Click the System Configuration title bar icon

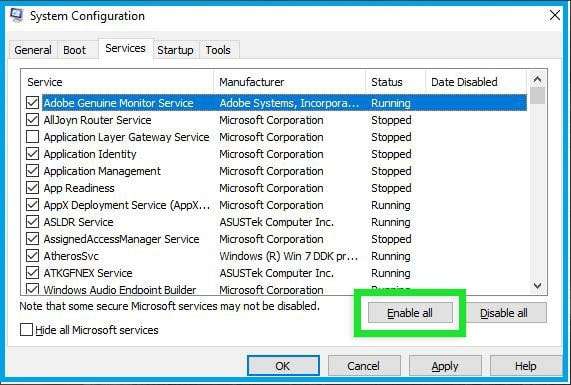[x=17, y=15]
